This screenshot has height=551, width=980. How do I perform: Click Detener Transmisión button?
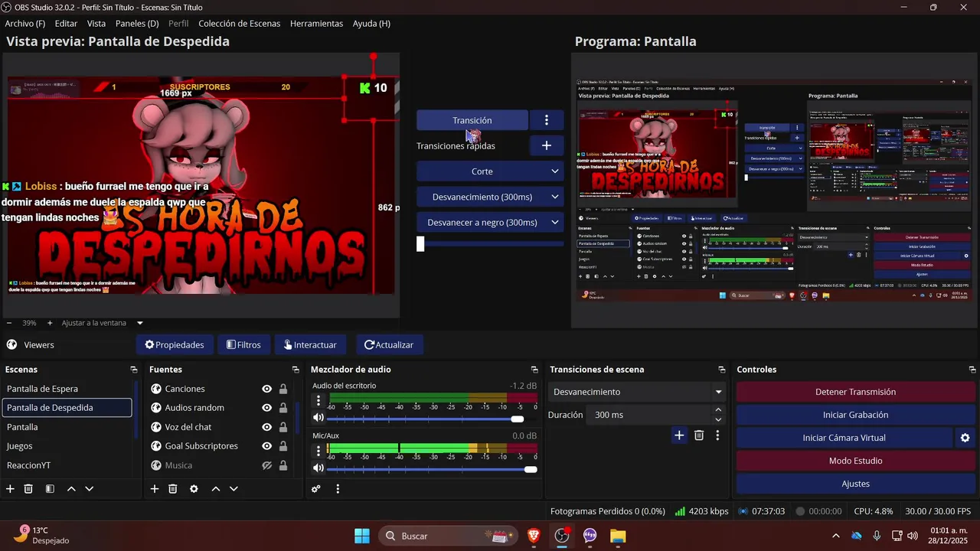click(855, 392)
